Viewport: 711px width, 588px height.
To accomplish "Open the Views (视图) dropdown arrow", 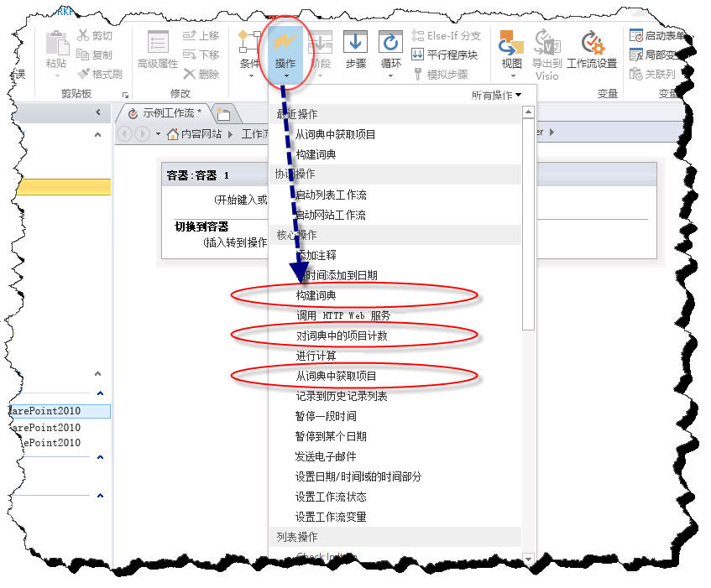I will tap(513, 75).
